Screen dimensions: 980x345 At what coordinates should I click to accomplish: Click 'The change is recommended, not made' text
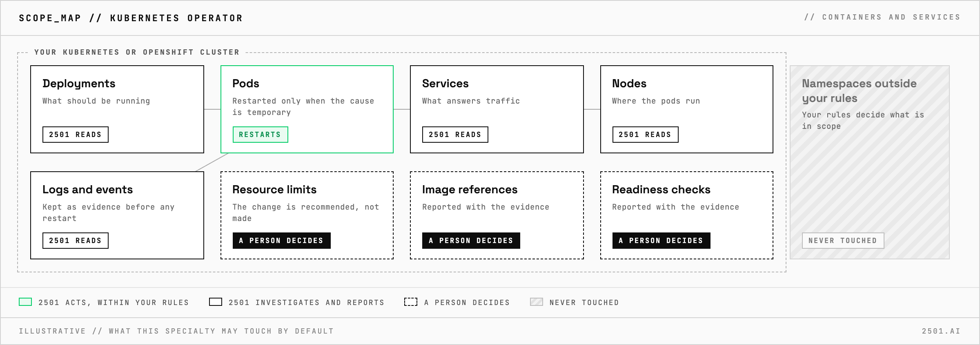click(306, 212)
